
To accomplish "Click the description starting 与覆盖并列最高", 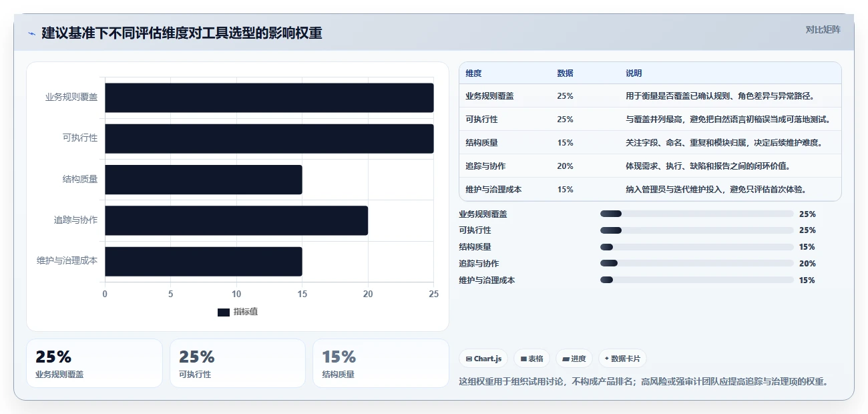I will pos(728,120).
